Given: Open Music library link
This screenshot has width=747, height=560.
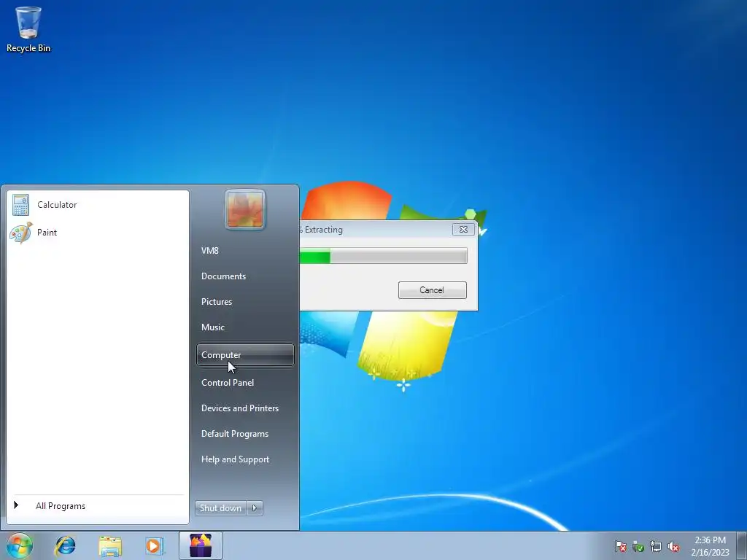Looking at the screenshot, I should coord(245,327).
